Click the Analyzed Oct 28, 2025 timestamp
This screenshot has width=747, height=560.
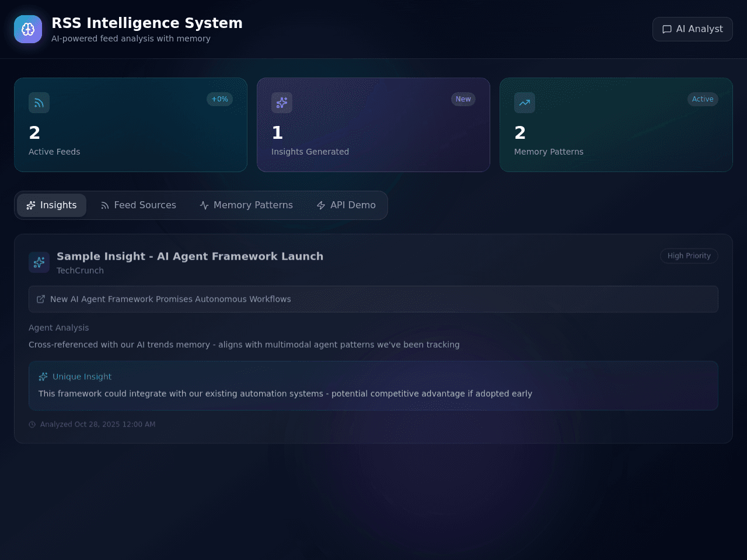(x=97, y=425)
